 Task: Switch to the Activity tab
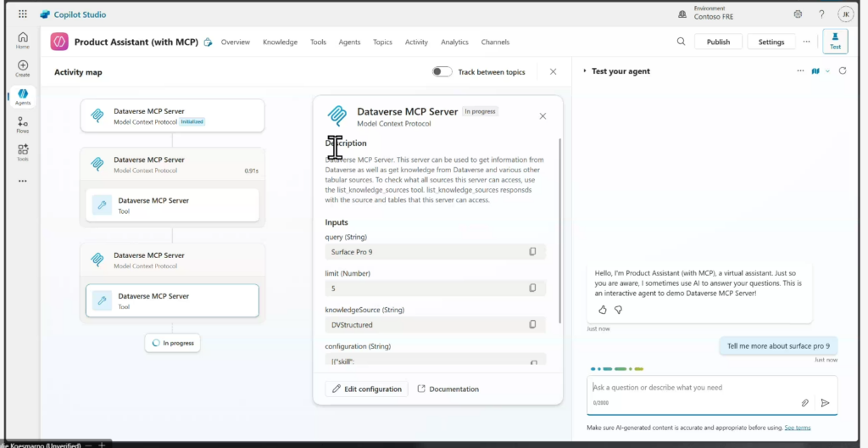[416, 42]
